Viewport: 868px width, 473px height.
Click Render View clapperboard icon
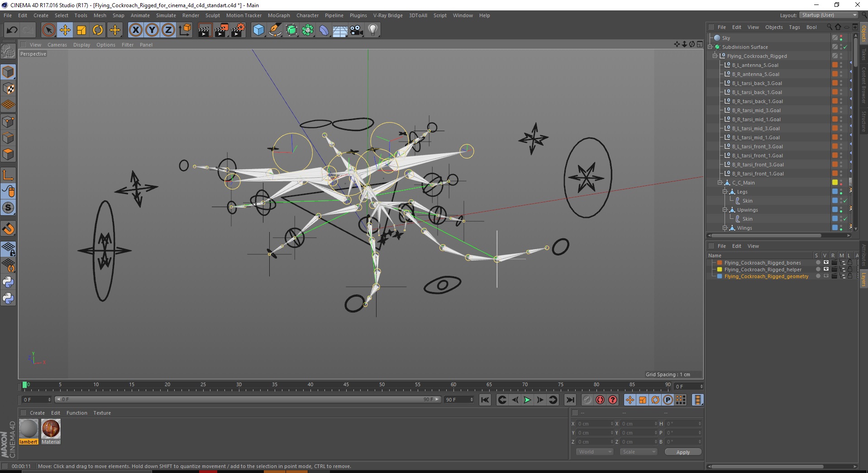point(205,30)
